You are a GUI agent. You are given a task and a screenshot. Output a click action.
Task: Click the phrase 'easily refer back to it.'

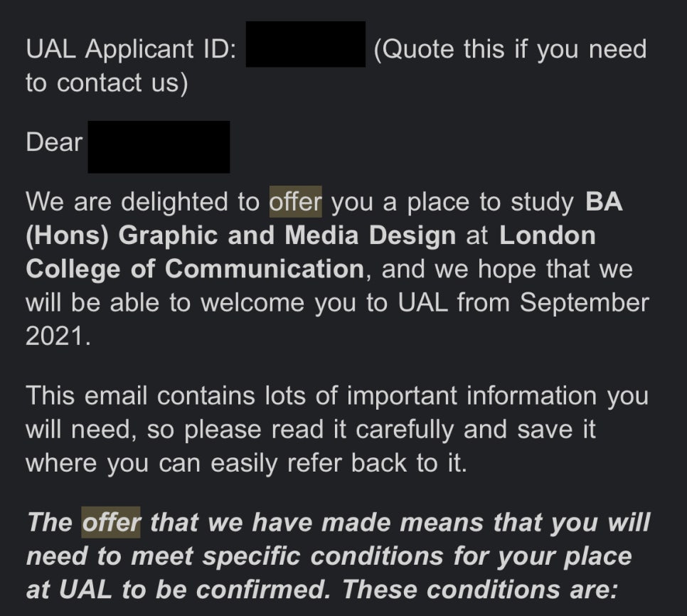339,463
